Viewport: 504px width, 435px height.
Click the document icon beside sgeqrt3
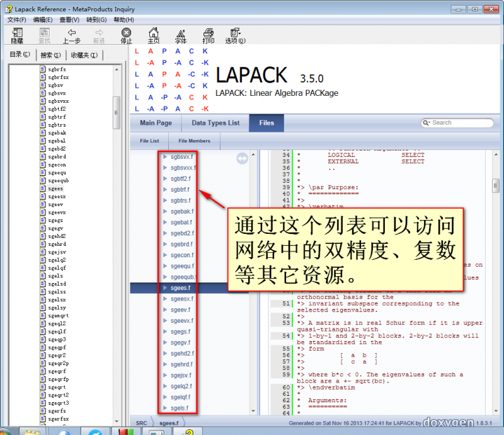43,403
